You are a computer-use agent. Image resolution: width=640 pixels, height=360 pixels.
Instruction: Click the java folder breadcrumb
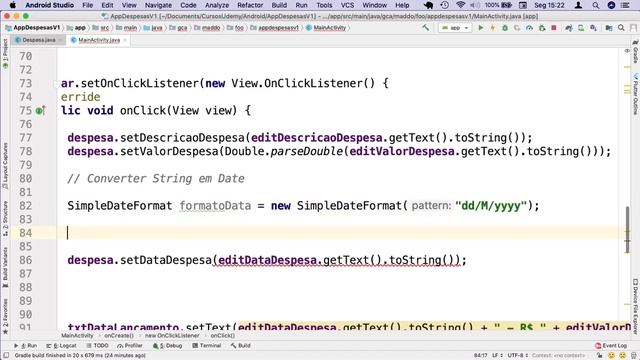[153, 28]
